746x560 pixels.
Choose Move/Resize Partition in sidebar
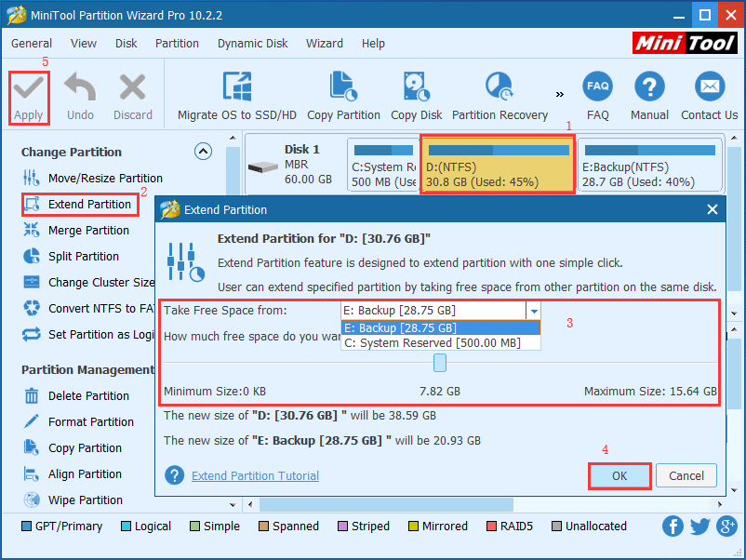coord(93,178)
